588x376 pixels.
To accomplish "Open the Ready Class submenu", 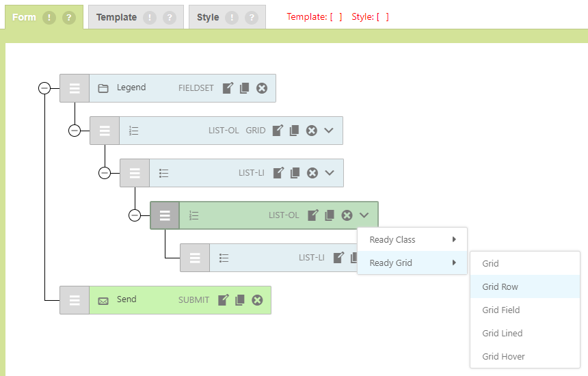I will (x=412, y=240).
